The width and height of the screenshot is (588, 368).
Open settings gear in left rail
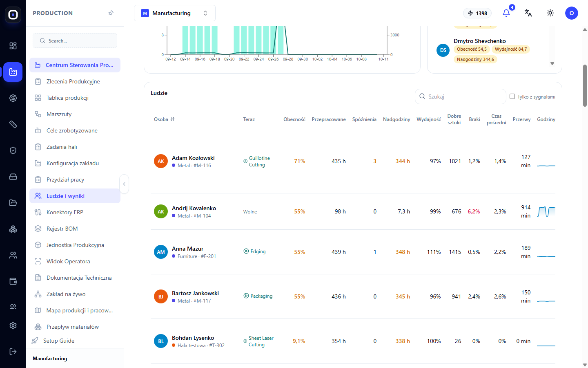(13, 325)
